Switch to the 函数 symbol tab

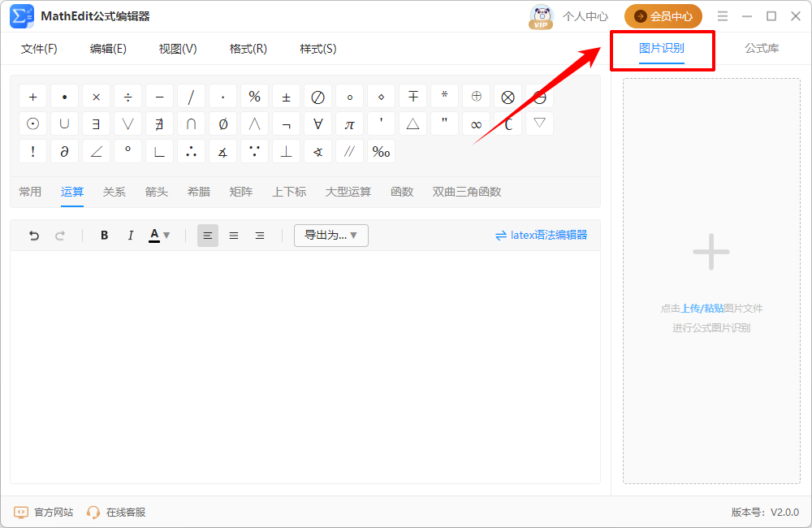tap(402, 192)
